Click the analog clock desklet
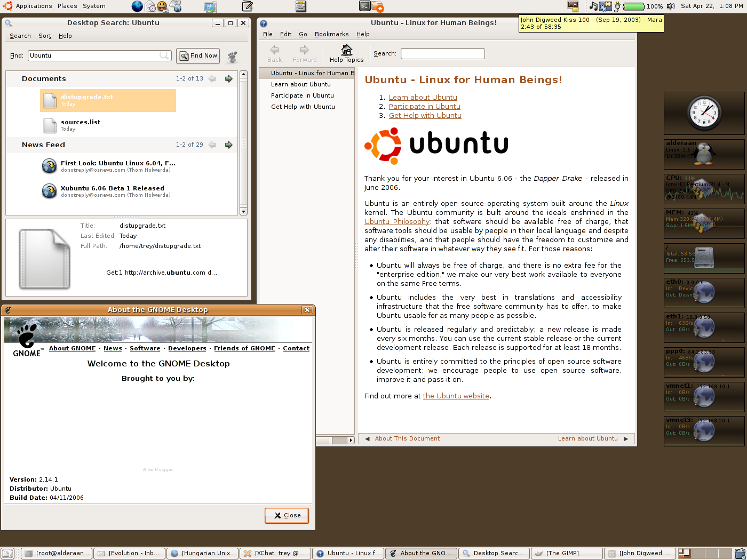747x560 pixels. point(704,113)
